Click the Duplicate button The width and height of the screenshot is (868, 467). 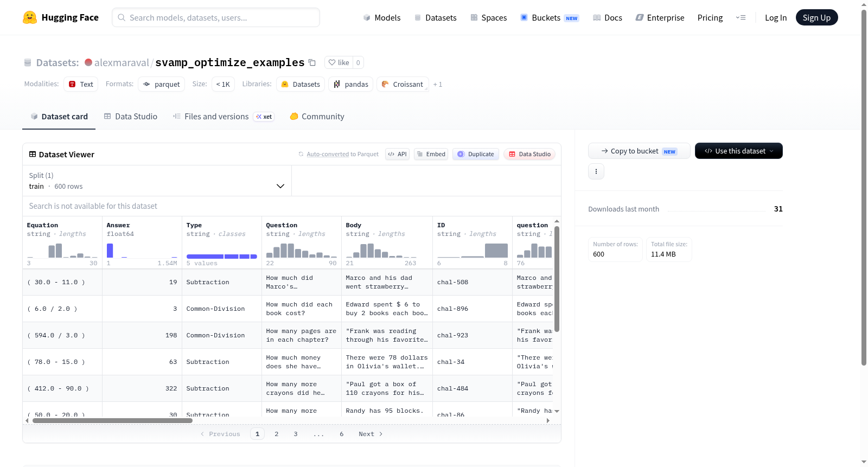pyautogui.click(x=476, y=154)
